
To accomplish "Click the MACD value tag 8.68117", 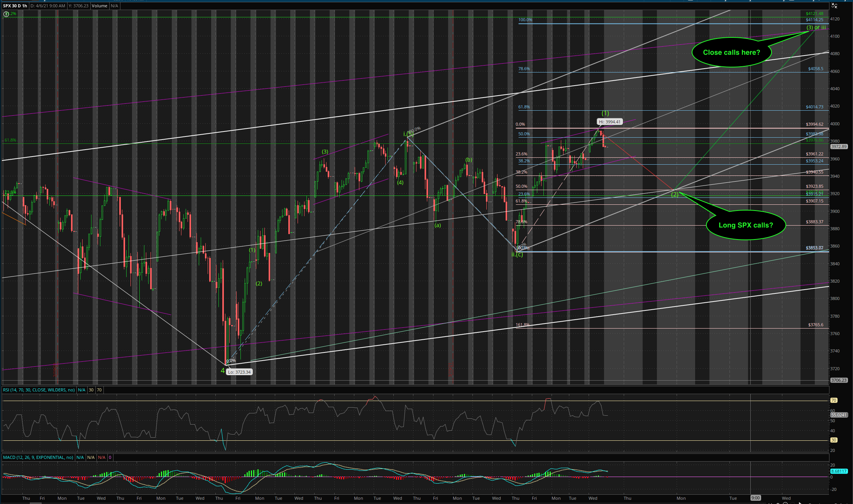I will [x=838, y=471].
